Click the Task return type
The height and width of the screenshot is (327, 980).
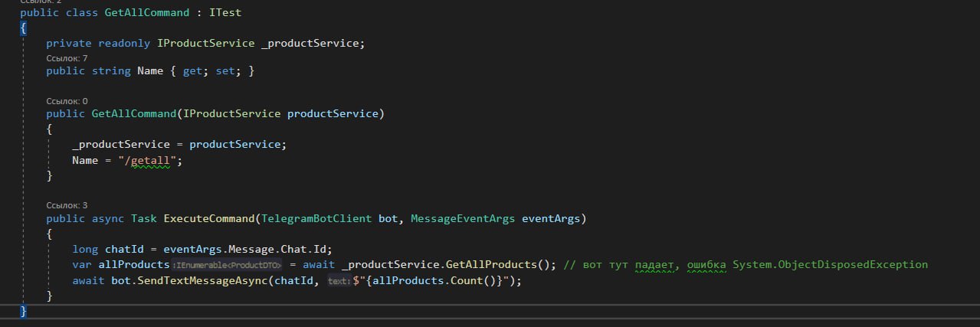[143, 219]
